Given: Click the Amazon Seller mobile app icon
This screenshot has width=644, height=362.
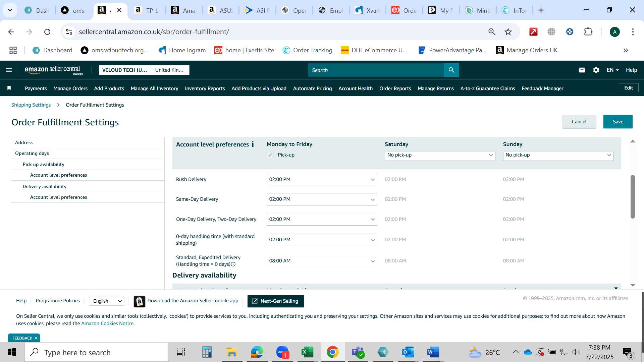Looking at the screenshot, I should click(x=140, y=301).
